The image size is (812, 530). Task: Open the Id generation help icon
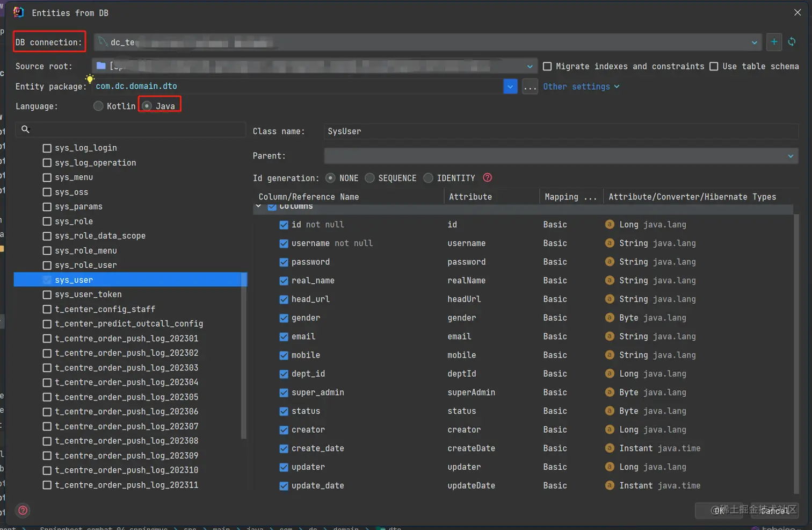click(x=487, y=177)
